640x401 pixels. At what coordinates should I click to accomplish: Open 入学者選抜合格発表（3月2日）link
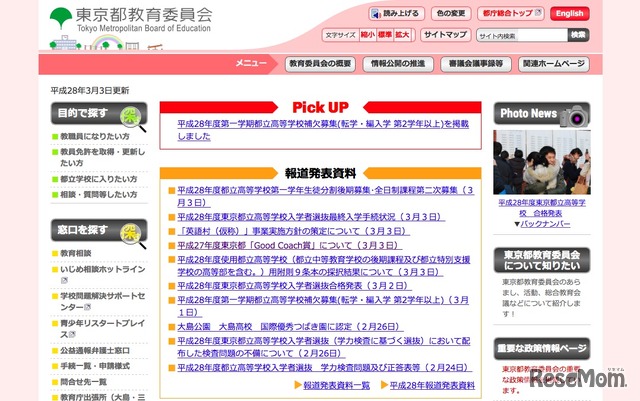tap(294, 286)
